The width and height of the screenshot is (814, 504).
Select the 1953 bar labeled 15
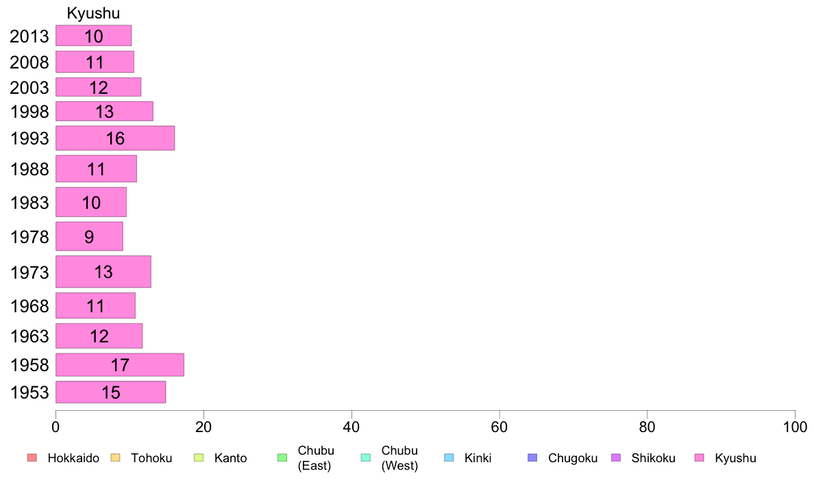110,392
